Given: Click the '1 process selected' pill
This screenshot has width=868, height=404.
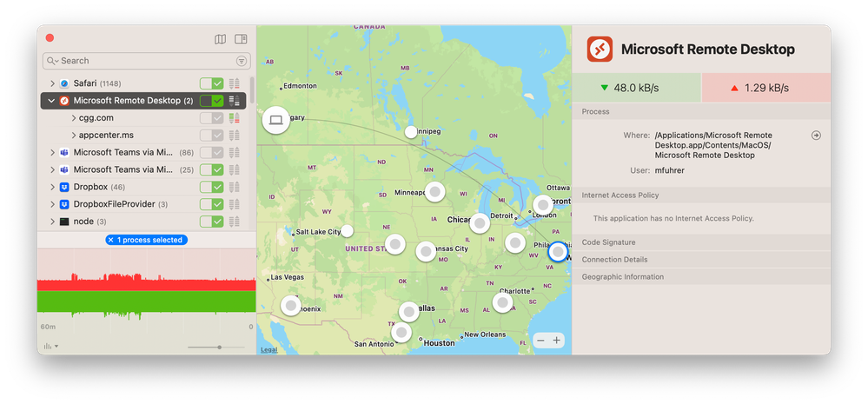Looking at the screenshot, I should tap(147, 240).
